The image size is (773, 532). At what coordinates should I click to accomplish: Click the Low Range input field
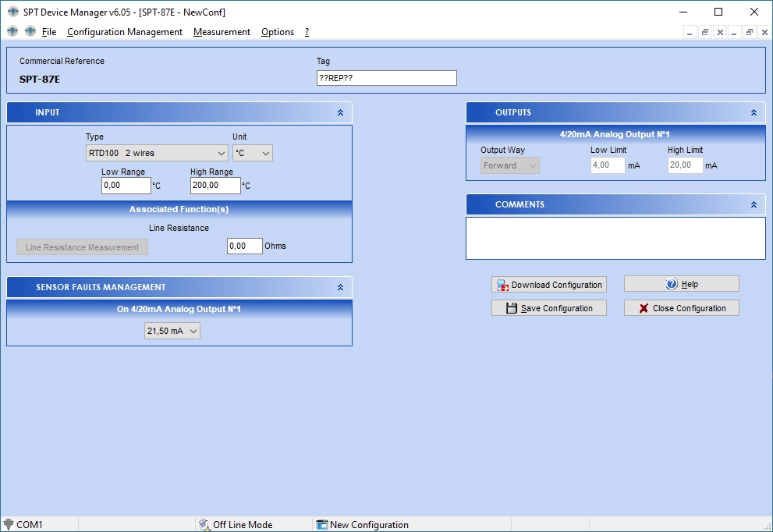126,186
